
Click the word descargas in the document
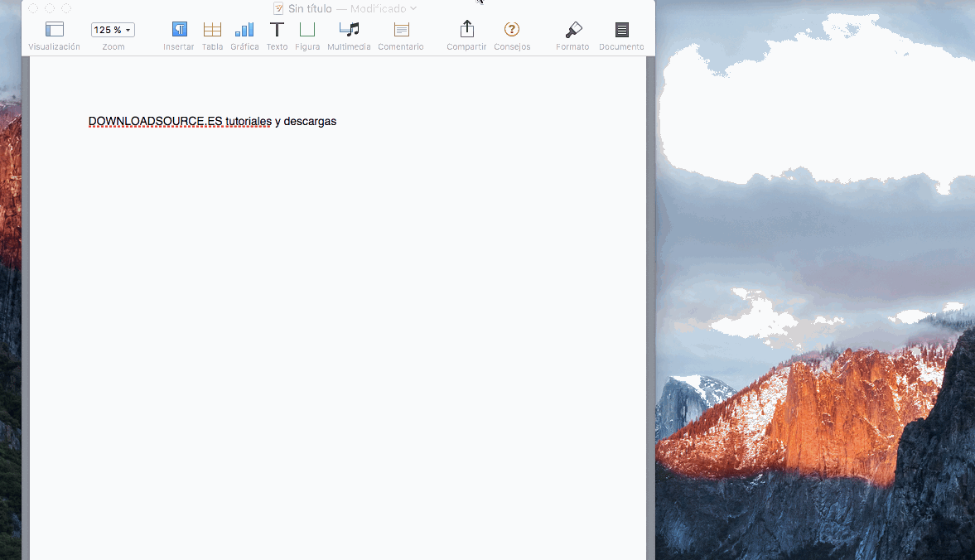[310, 121]
